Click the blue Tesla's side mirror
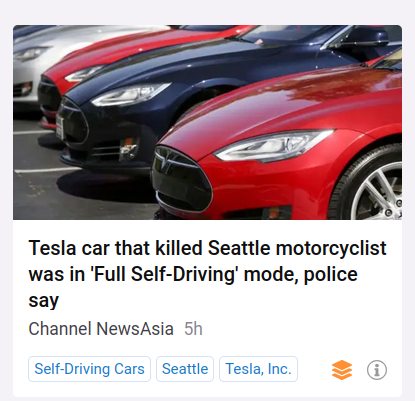The width and height of the screenshot is (415, 401). [x=363, y=37]
